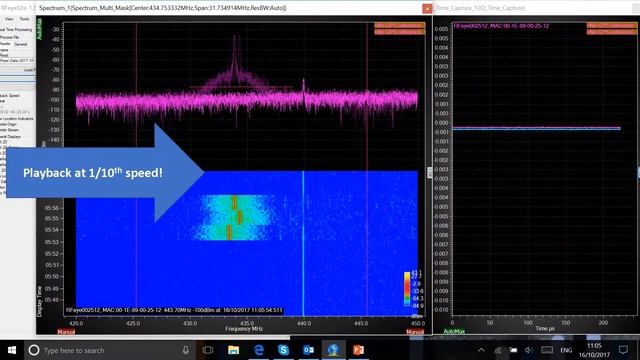Open the Windows Start menu
The image size is (640, 360).
12,350
